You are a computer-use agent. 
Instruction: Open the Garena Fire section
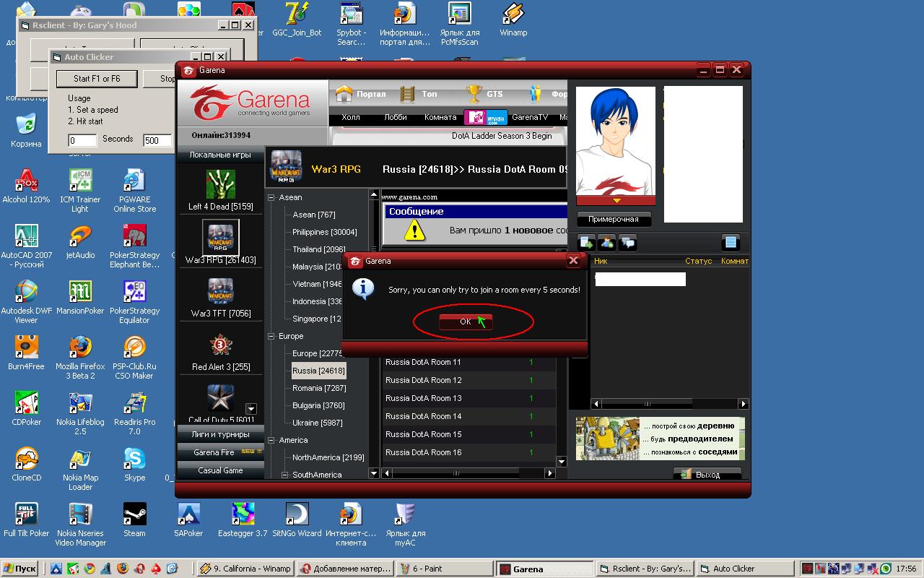(220, 452)
